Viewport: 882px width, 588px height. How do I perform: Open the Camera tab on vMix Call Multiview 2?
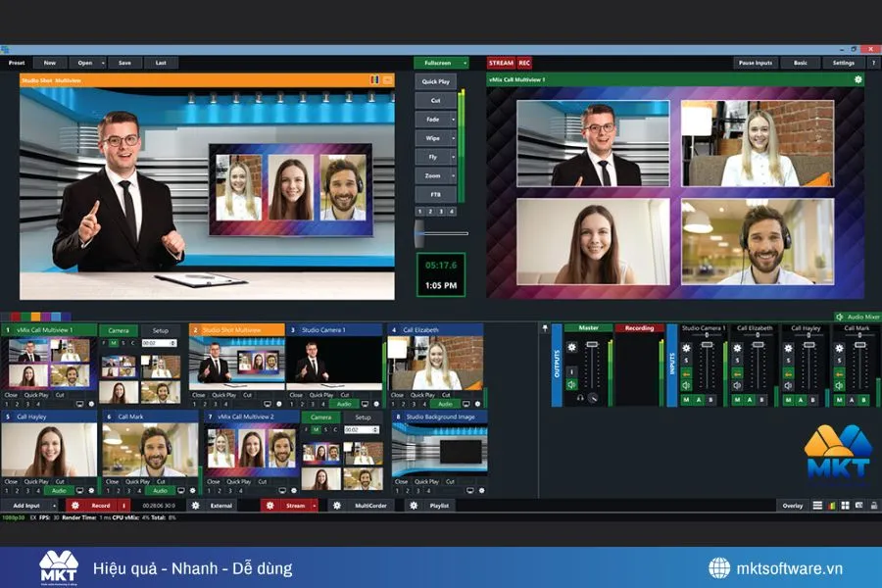pyautogui.click(x=320, y=417)
